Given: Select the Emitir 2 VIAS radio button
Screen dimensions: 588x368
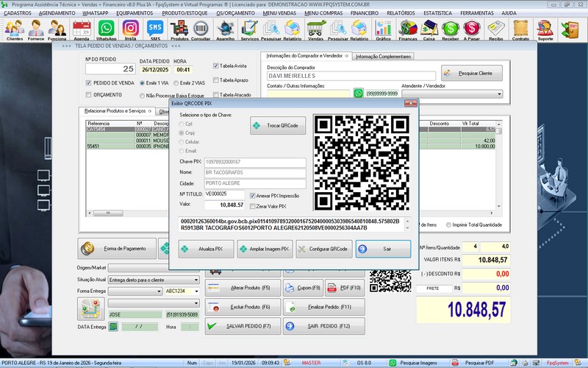Looking at the screenshot, I should tap(176, 83).
